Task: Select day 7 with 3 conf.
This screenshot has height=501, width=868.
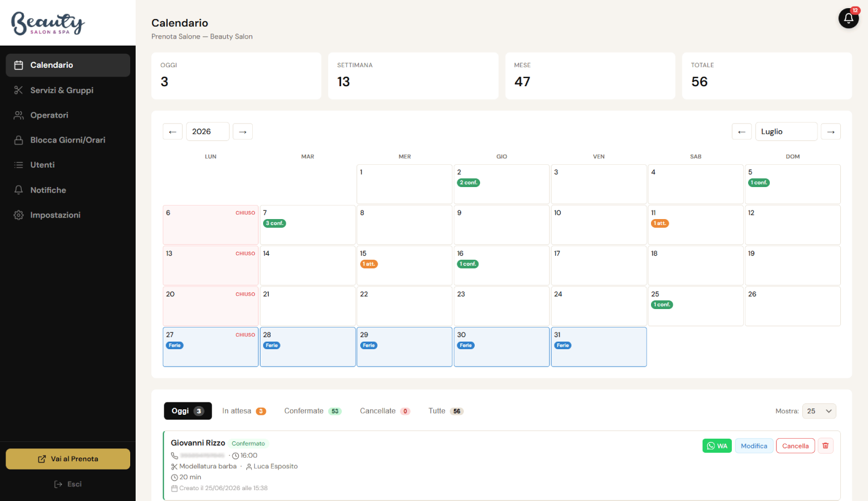Action: [x=308, y=225]
